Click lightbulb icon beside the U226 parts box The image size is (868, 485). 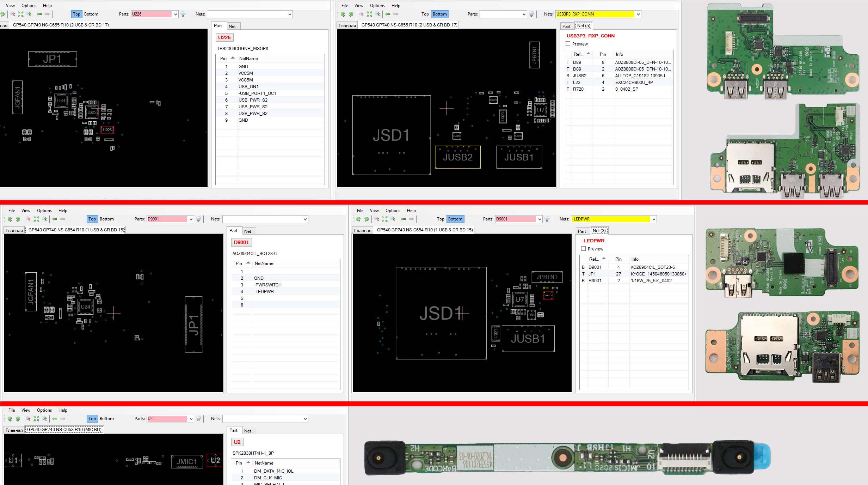[183, 14]
